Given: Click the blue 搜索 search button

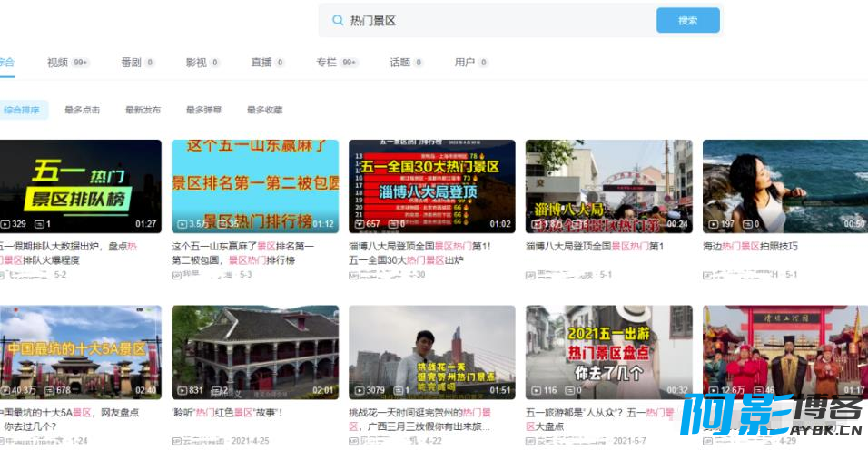Looking at the screenshot, I should pyautogui.click(x=688, y=21).
